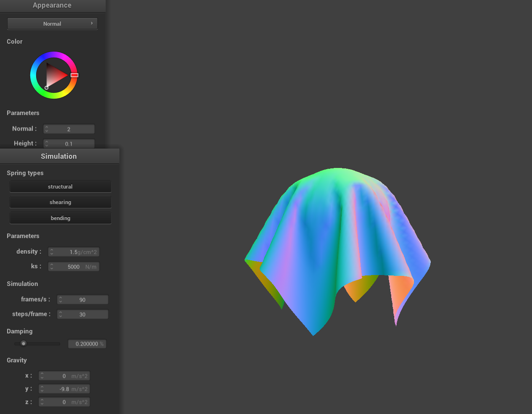Click the Height parameter stepper arrows
Screen dimensions: 532x414
(47, 144)
